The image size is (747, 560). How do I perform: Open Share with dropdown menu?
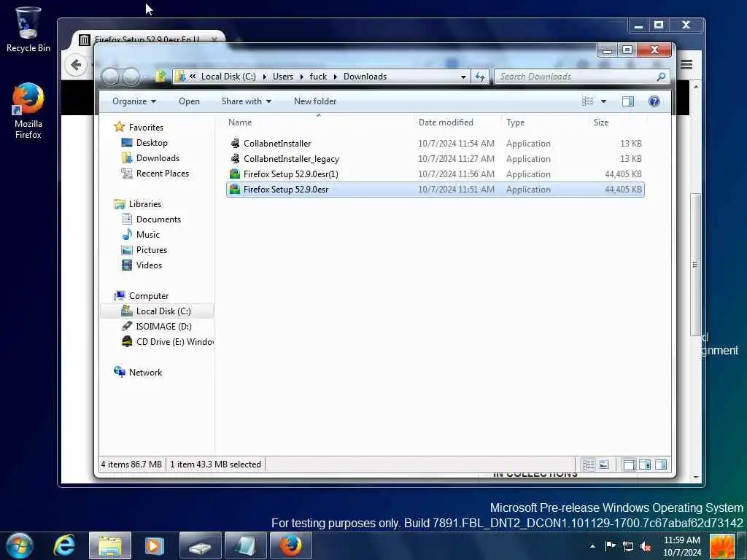coord(247,101)
